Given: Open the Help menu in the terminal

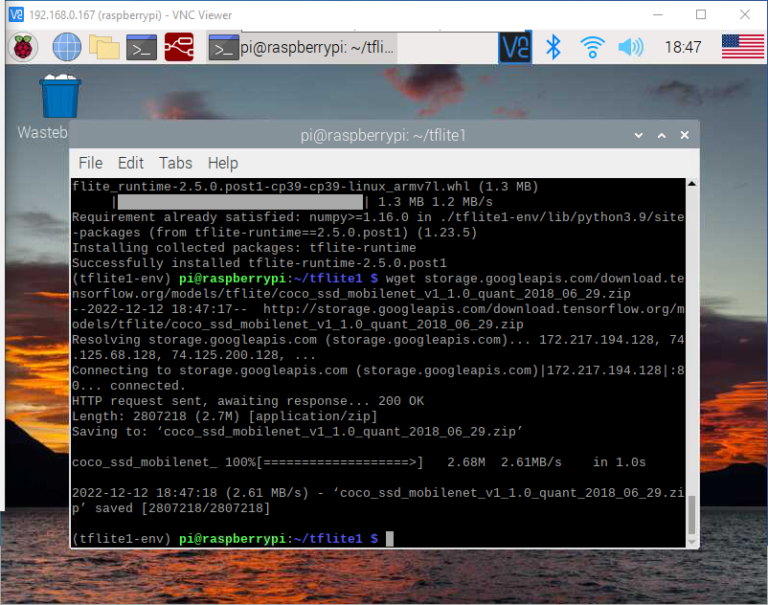Looking at the screenshot, I should pyautogui.click(x=223, y=163).
